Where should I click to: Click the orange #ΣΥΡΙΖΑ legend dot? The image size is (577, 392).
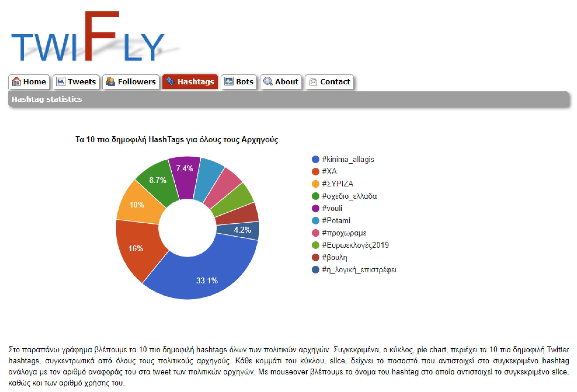point(315,184)
